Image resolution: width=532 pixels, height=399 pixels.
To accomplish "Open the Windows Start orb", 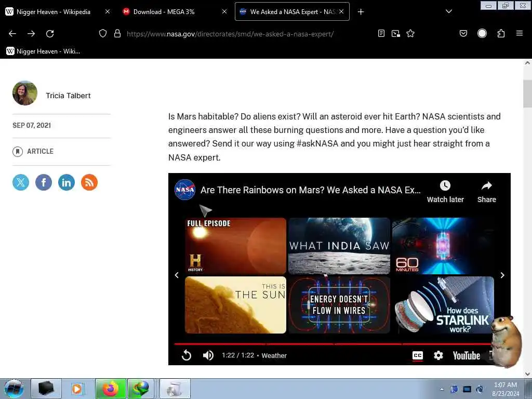I will 14,389.
